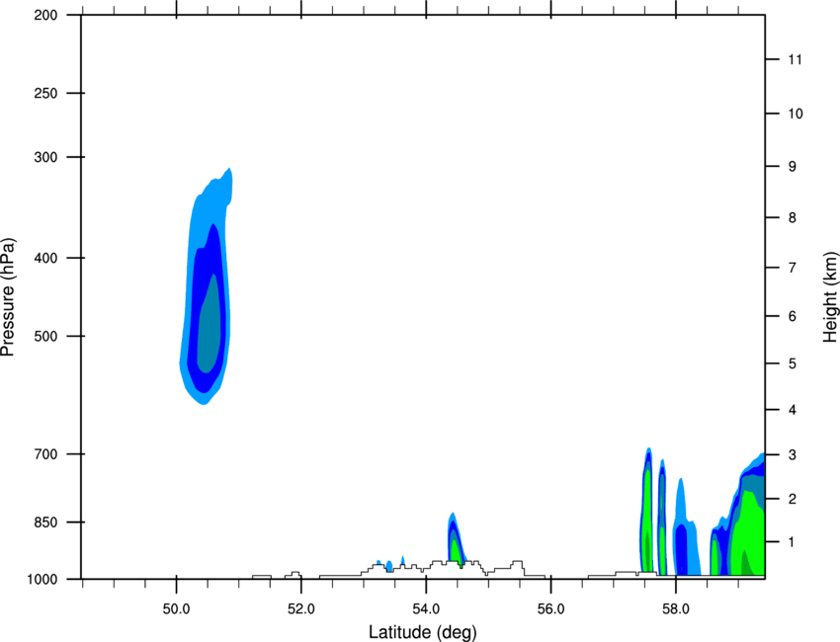Click the "Height (km)" axis title

pos(830,296)
